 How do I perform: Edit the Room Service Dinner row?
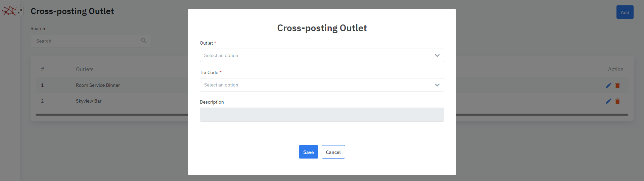[x=608, y=85]
